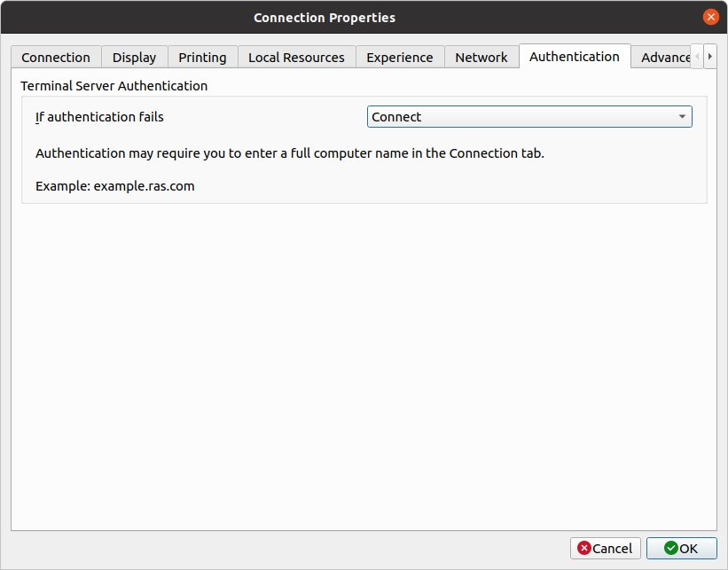The width and height of the screenshot is (728, 570).
Task: Click the red X icon on Cancel
Action: click(584, 548)
